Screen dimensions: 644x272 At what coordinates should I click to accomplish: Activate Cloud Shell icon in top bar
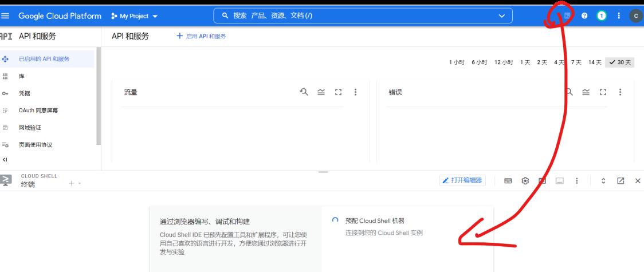pos(567,16)
